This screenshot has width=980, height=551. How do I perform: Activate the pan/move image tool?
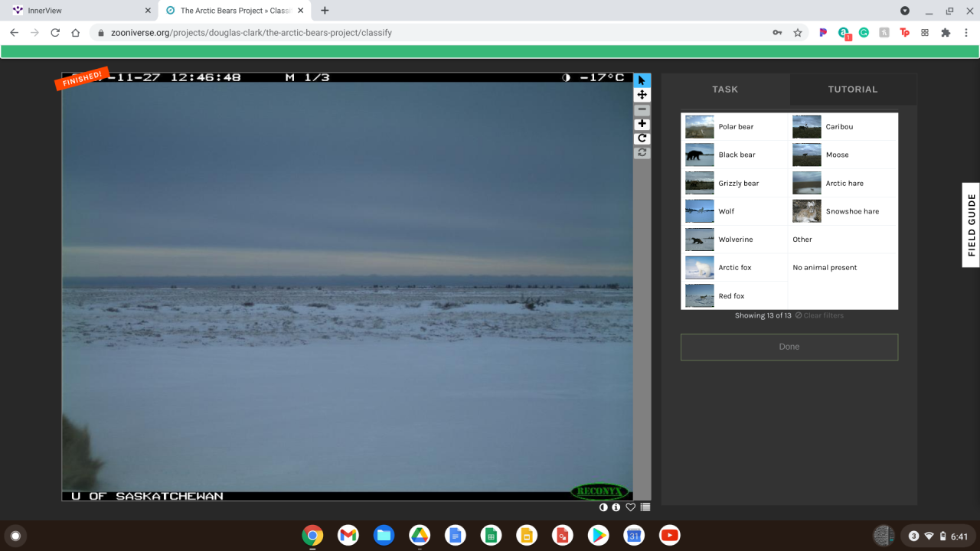tap(642, 95)
